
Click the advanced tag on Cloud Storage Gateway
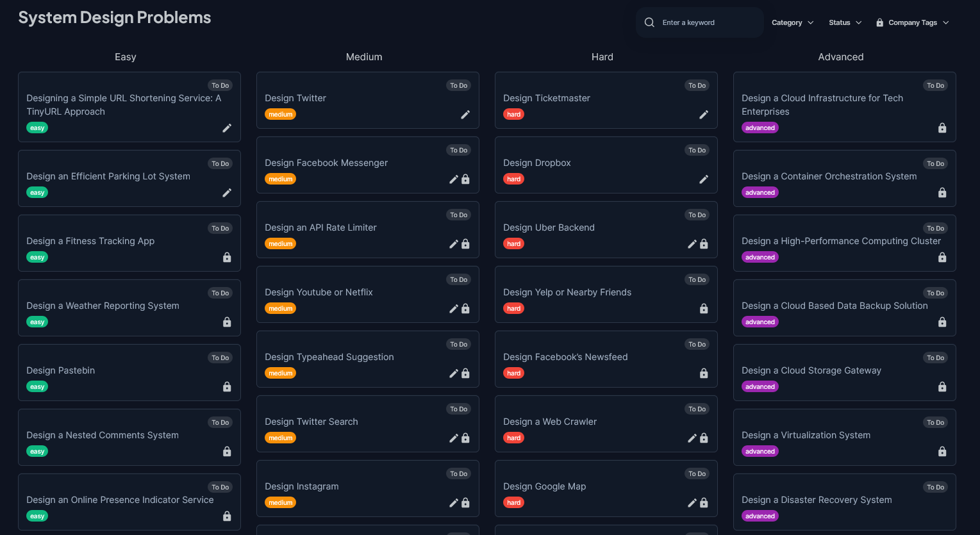coord(760,387)
